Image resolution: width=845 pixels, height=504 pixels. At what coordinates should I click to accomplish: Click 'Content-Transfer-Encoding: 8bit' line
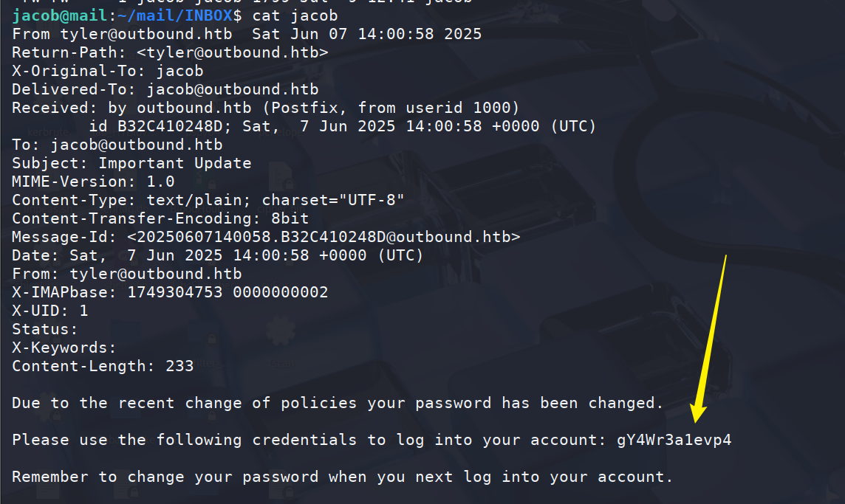tap(160, 218)
